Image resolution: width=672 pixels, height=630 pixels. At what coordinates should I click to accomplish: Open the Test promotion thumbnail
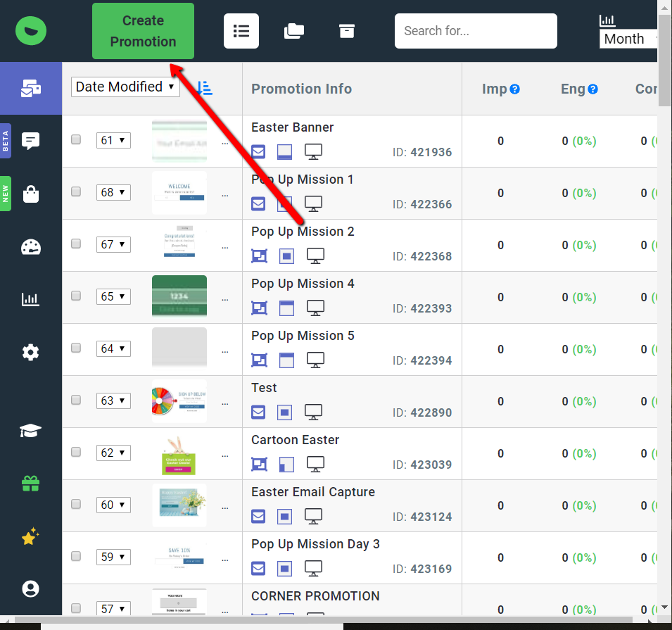pyautogui.click(x=179, y=401)
